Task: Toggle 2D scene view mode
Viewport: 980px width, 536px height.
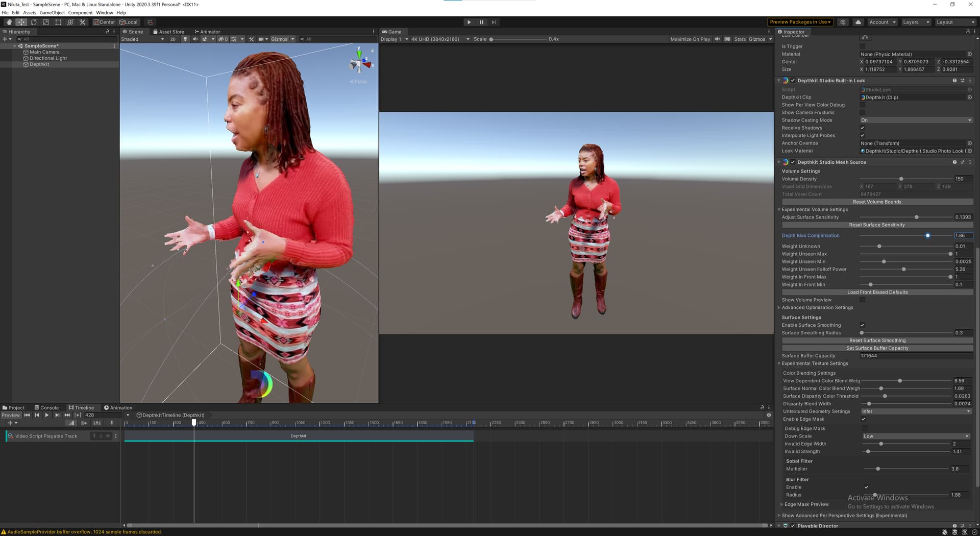Action: (x=173, y=39)
